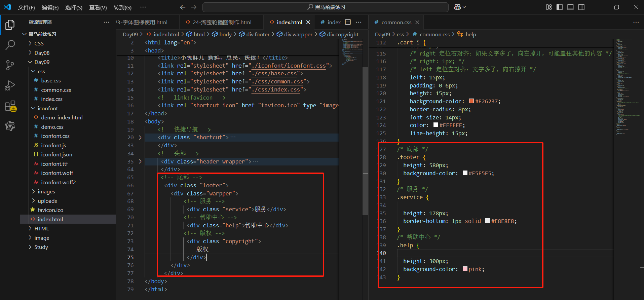The width and height of the screenshot is (644, 300).
Task: Expand the CSS folder
Action: coord(30,43)
